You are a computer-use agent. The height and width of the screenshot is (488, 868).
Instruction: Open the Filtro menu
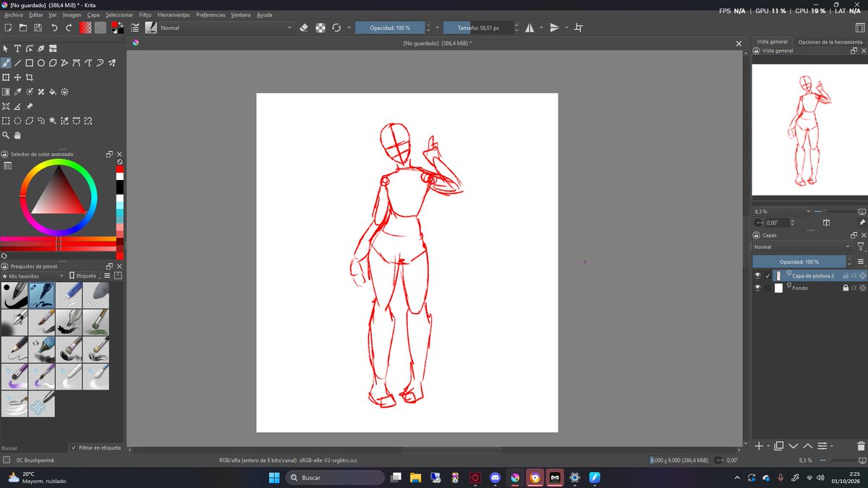point(145,14)
